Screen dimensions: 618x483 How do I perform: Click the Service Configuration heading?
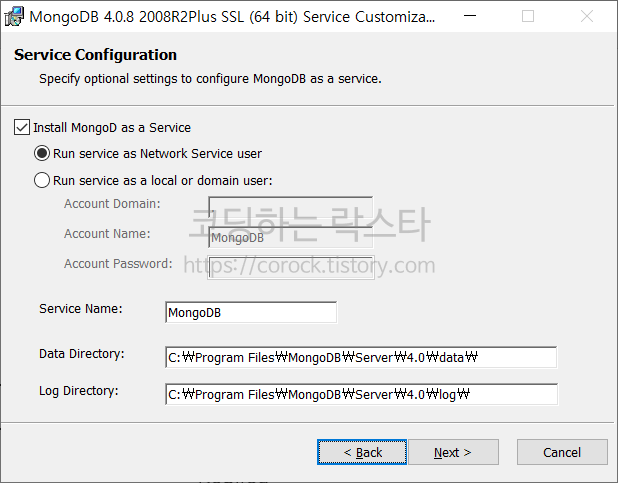click(95, 55)
